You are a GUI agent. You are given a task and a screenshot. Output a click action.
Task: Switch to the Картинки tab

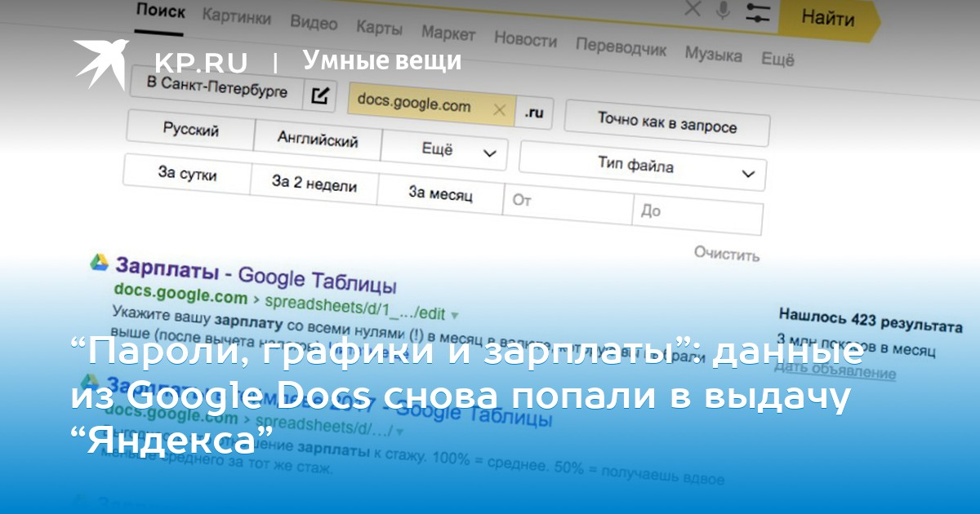237,16
